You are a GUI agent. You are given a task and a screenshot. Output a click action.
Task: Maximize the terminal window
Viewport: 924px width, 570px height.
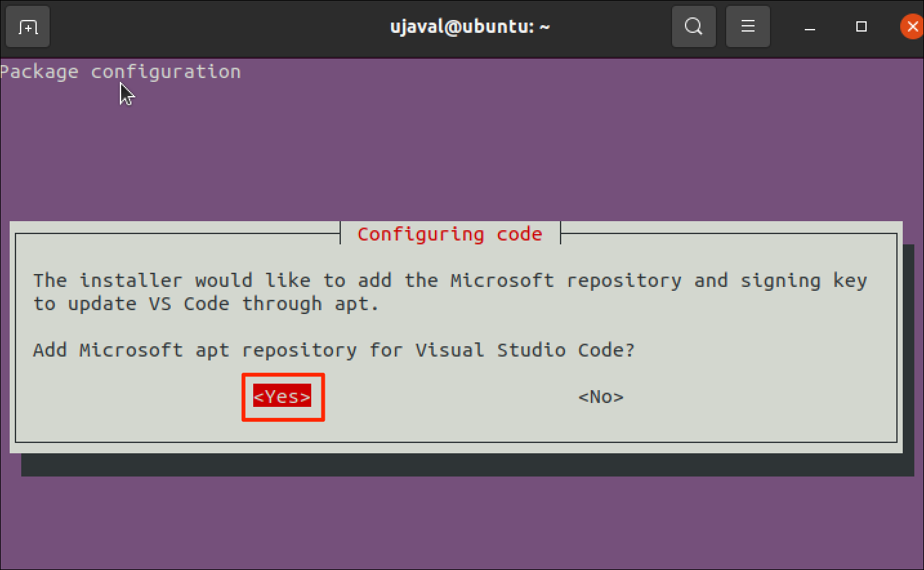pyautogui.click(x=861, y=26)
